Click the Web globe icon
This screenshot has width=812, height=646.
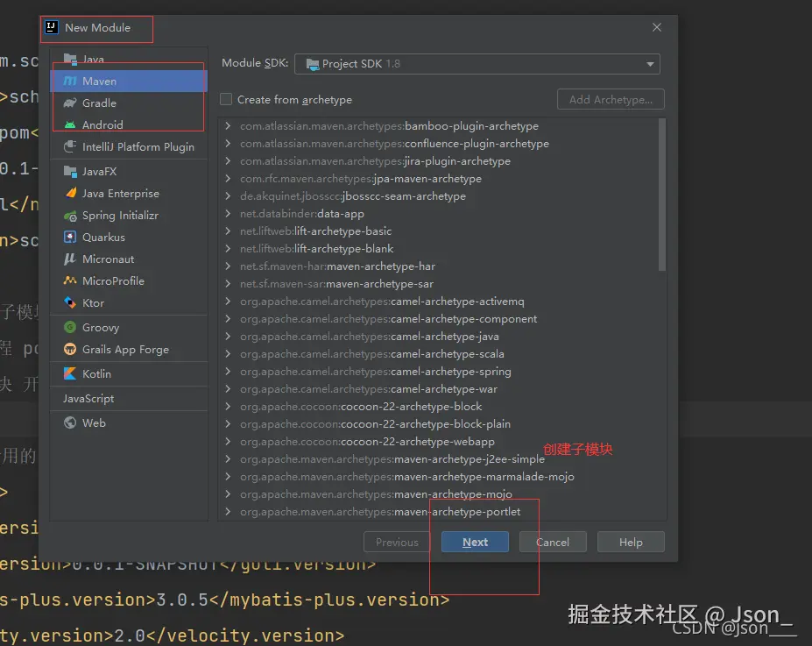click(70, 422)
